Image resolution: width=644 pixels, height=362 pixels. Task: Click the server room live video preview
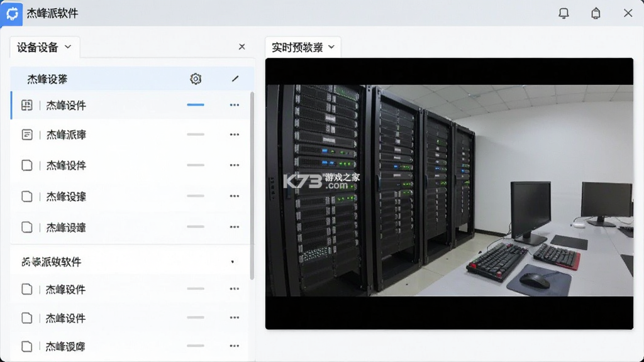point(449,194)
